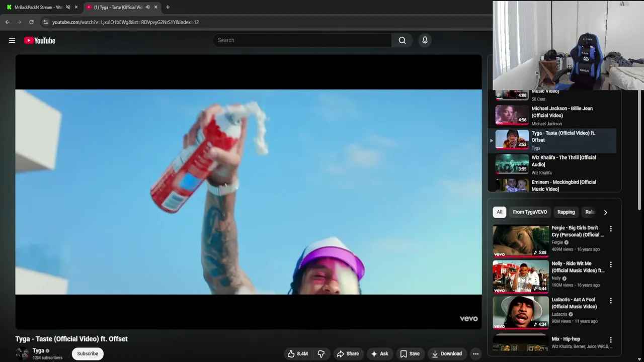Save the video to a playlist

[x=410, y=354]
